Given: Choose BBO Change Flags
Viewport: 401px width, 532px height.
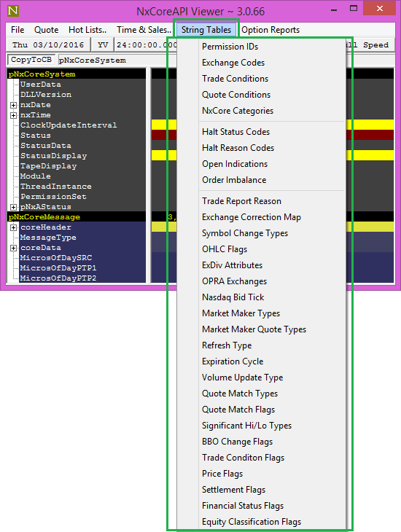Looking at the screenshot, I should [x=238, y=442].
